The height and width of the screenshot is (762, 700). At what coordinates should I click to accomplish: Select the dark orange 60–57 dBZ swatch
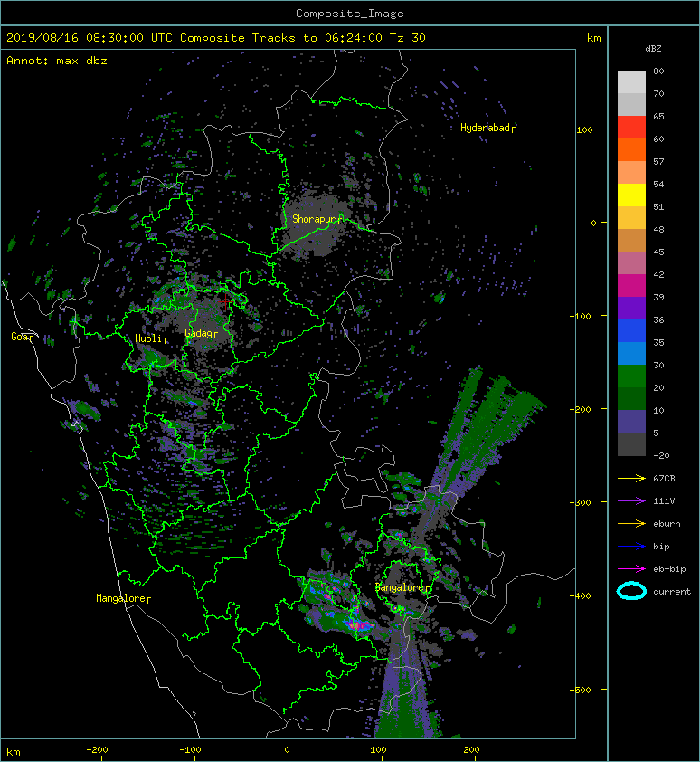click(631, 149)
